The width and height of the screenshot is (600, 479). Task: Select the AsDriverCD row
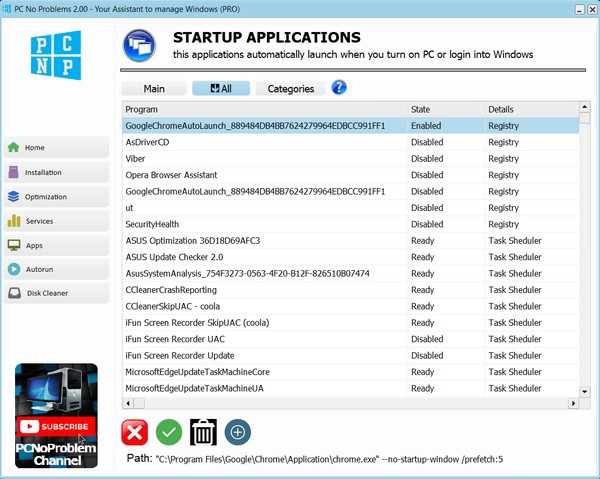coord(351,142)
